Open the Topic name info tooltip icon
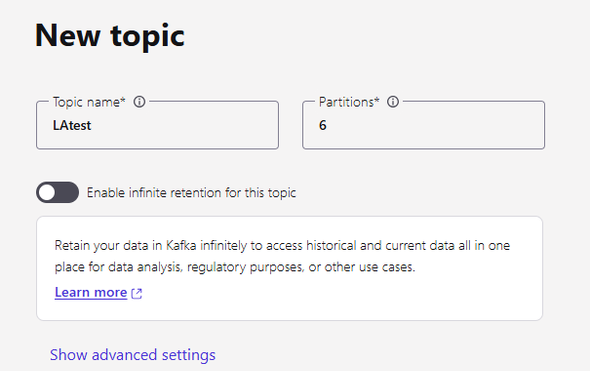Image resolution: width=590 pixels, height=371 pixels. tap(139, 102)
